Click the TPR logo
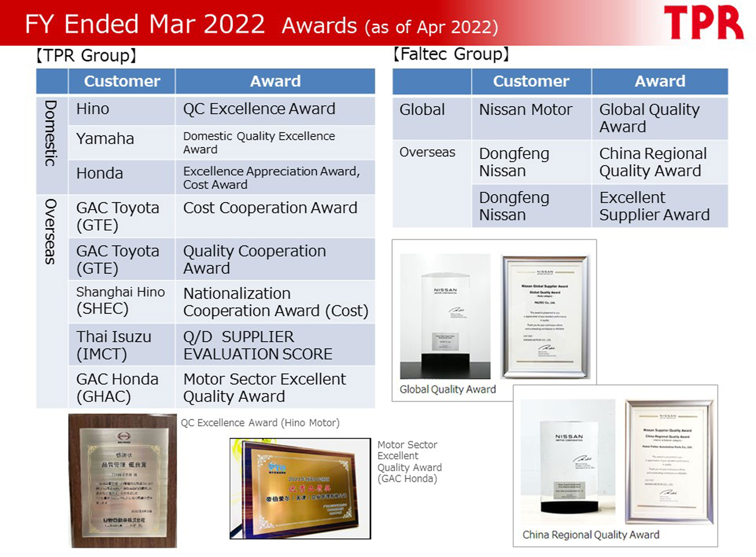Screen dimensions: 756x557 (x=704, y=22)
